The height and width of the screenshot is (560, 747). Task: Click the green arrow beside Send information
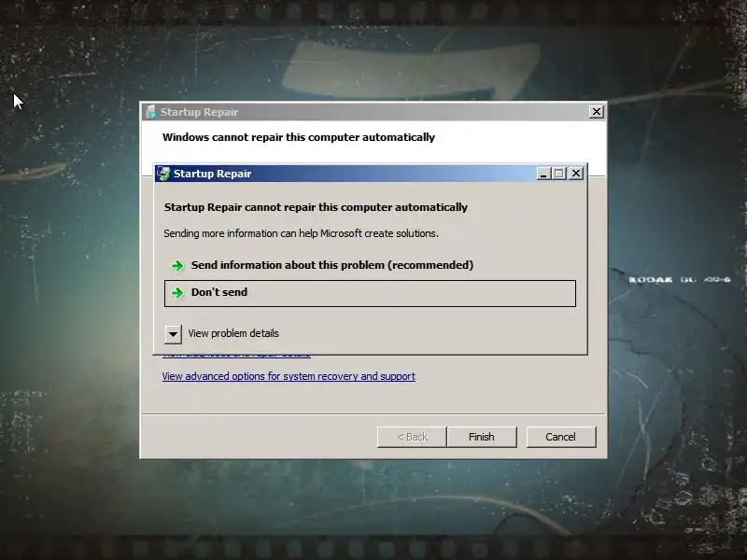click(x=177, y=266)
